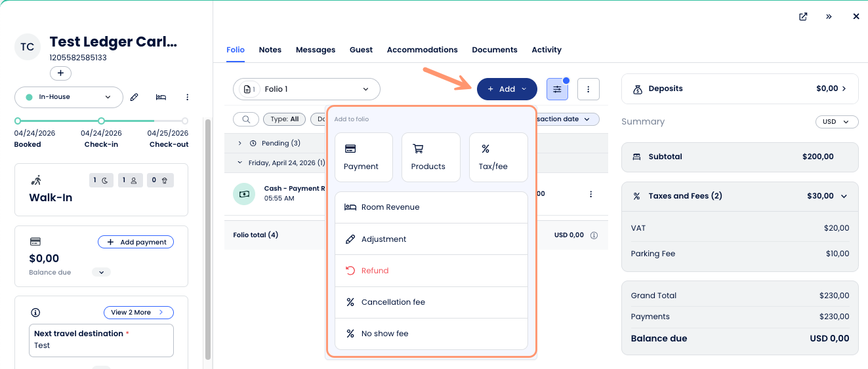Click Check-out timeline marker
The width and height of the screenshot is (868, 369).
(x=185, y=121)
